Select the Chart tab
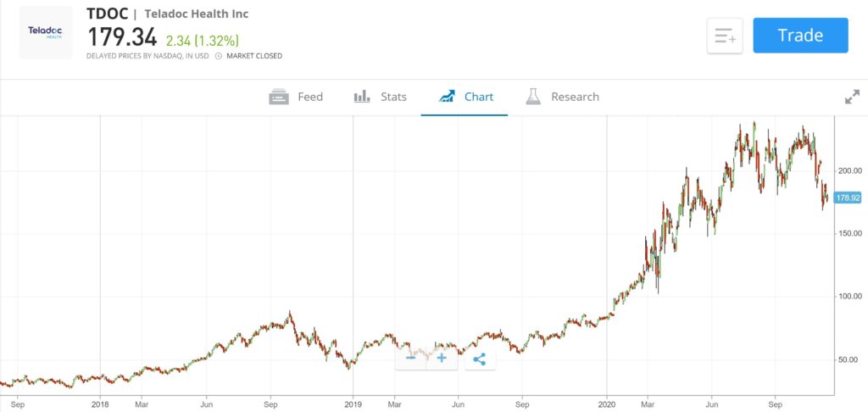 coord(465,97)
